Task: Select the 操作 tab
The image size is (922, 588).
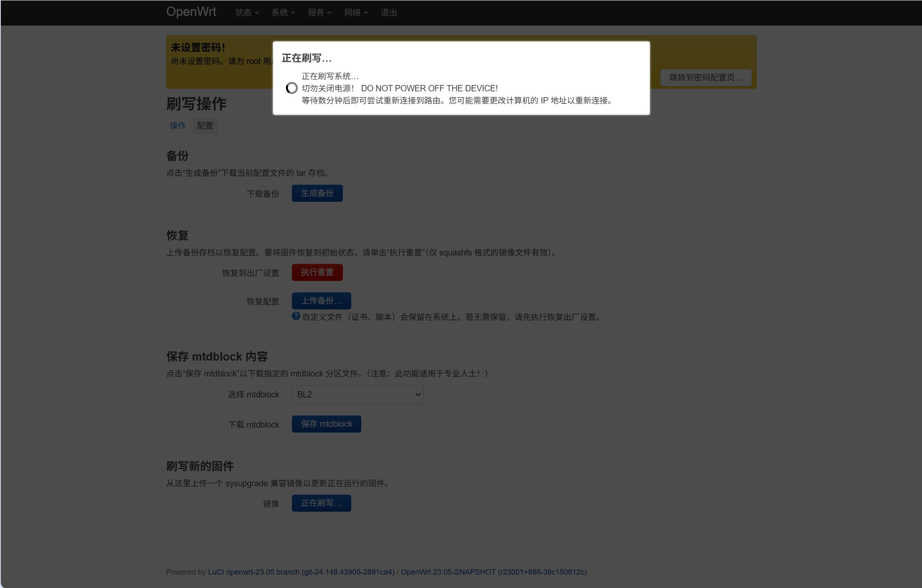Action: 178,126
